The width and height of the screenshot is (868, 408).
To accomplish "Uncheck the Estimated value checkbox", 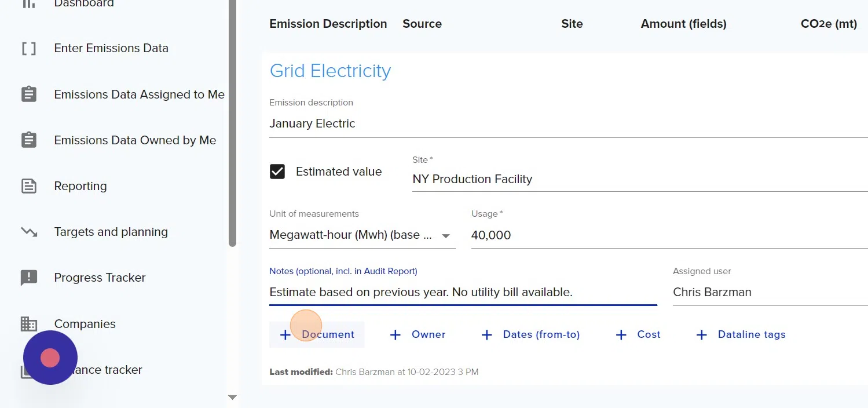I will [277, 172].
